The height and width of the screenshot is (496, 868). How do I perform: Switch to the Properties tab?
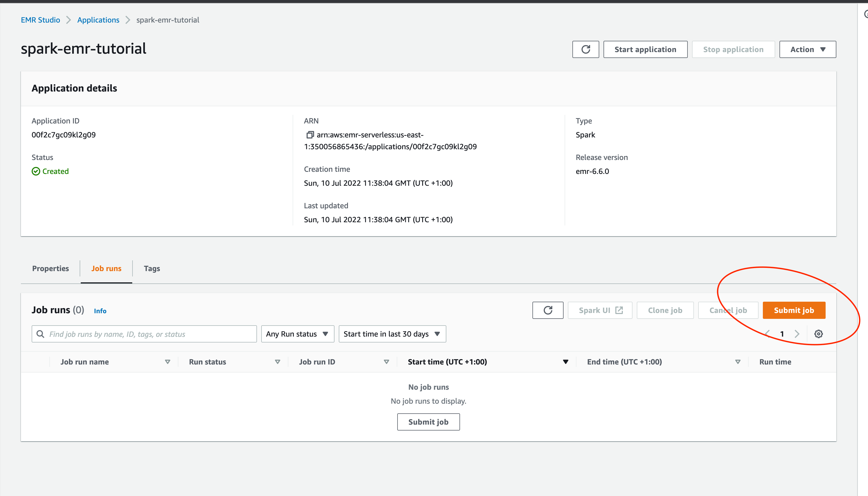pyautogui.click(x=50, y=268)
